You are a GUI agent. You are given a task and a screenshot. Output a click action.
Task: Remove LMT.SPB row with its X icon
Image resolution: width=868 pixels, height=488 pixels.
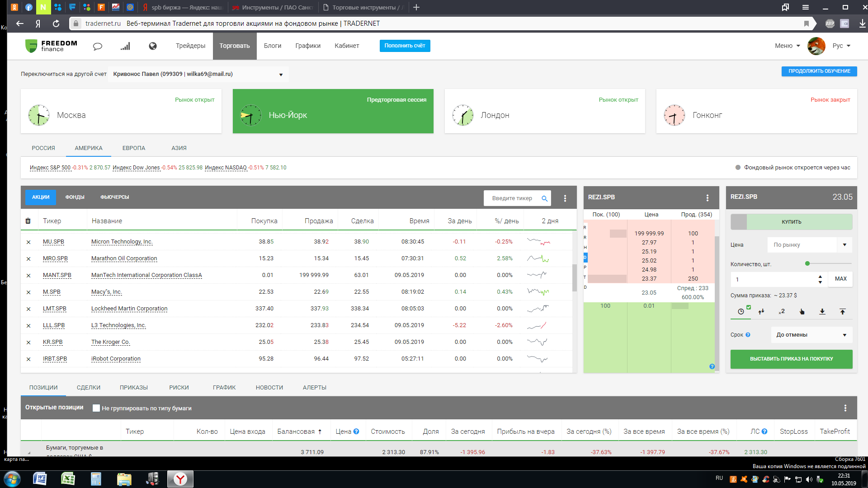(28, 309)
